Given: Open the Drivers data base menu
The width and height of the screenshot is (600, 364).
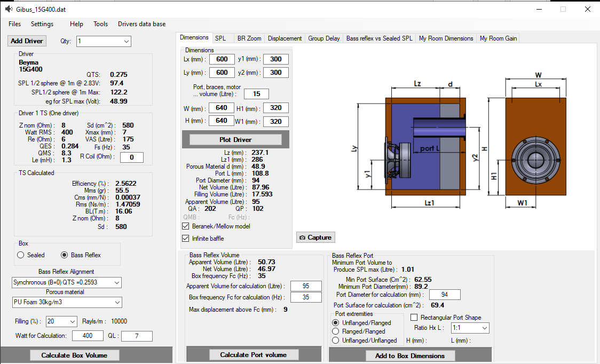Looking at the screenshot, I should coord(141,24).
